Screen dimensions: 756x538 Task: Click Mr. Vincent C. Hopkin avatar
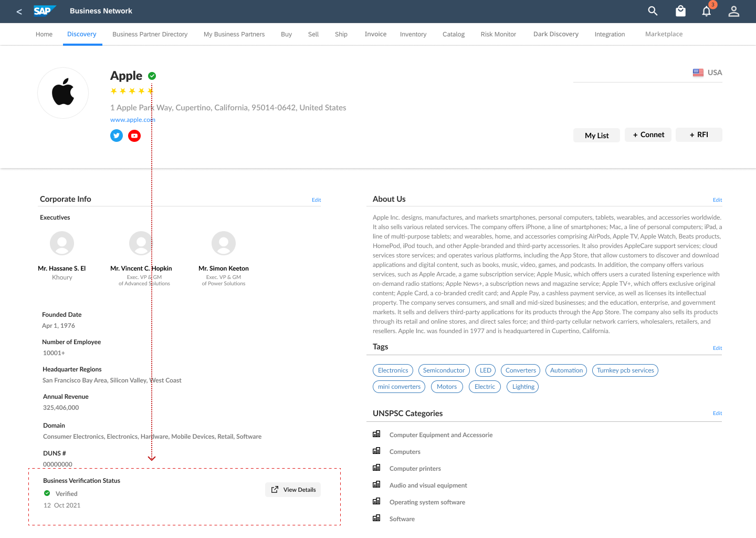point(141,243)
